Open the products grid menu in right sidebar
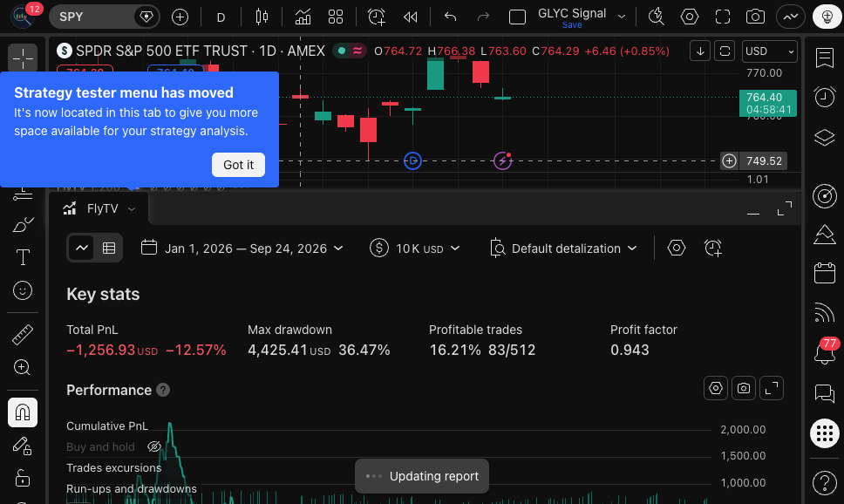Viewport: 844px width, 504px height. click(825, 432)
